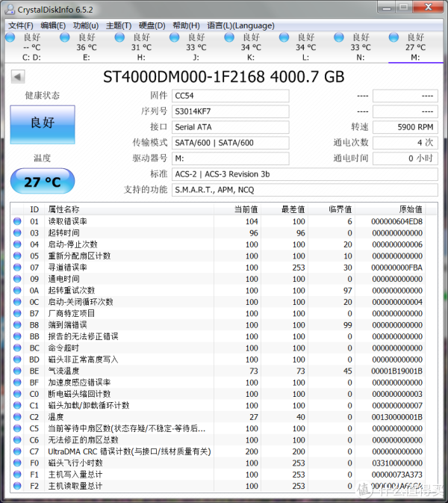Click status icon for BC 命令超时
The width and height of the screenshot is (448, 503).
pyautogui.click(x=17, y=348)
